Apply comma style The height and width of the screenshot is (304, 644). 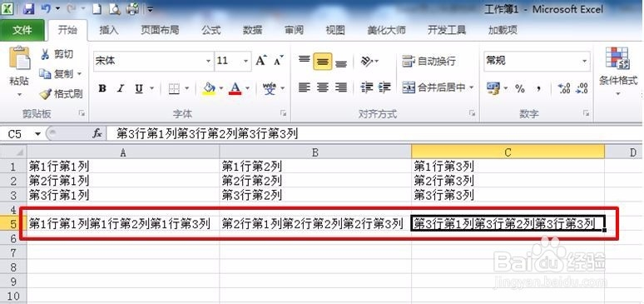click(538, 88)
